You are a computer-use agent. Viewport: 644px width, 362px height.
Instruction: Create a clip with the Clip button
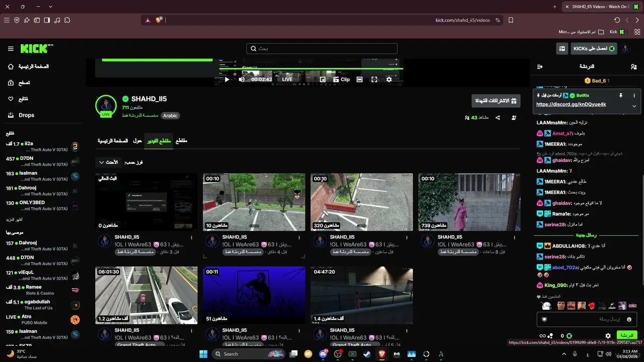(342, 79)
